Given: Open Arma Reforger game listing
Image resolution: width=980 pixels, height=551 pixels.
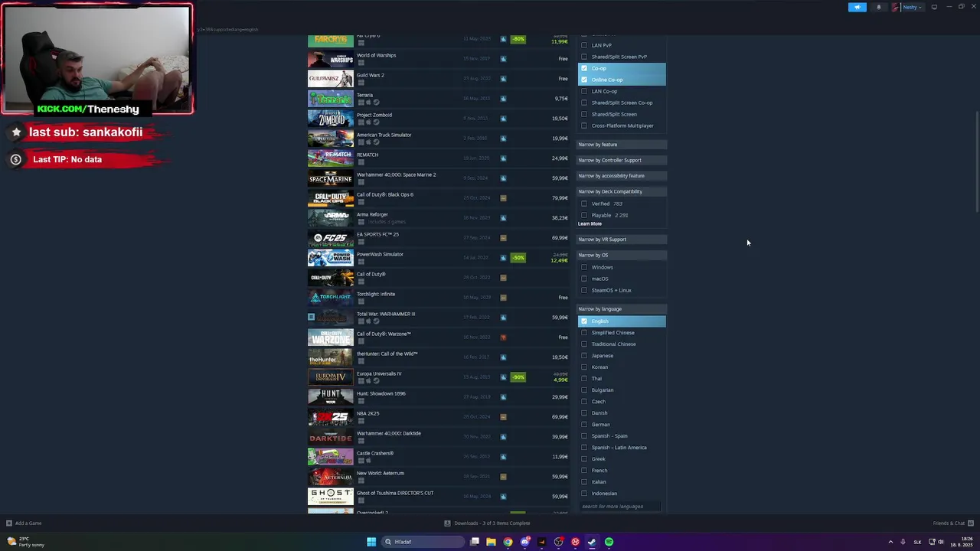Looking at the screenshot, I should tap(439, 218).
